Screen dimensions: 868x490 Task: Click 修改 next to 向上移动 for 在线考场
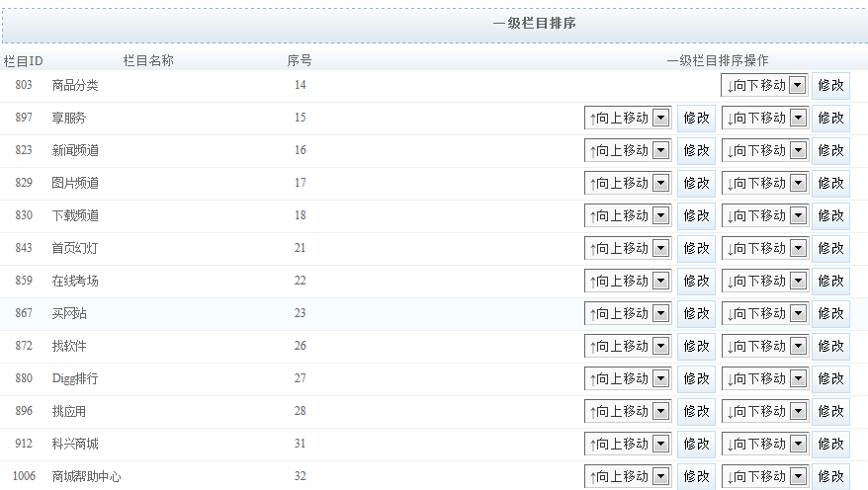[696, 282]
